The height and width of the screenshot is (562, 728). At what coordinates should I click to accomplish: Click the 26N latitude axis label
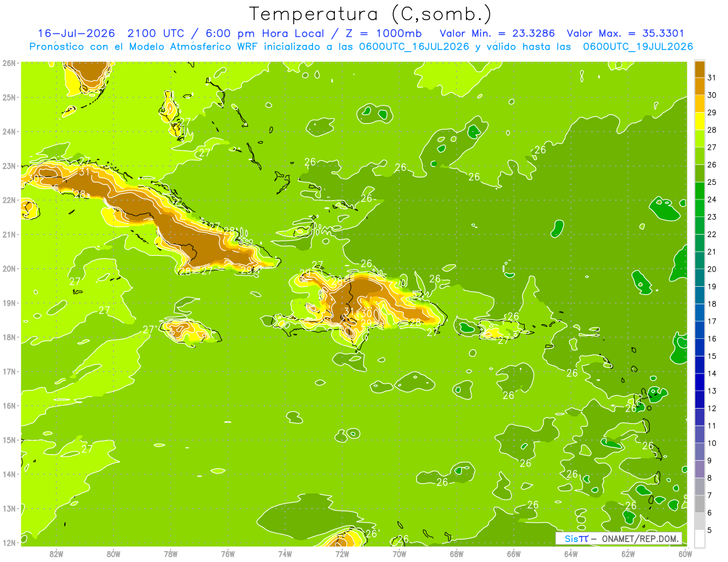point(9,63)
